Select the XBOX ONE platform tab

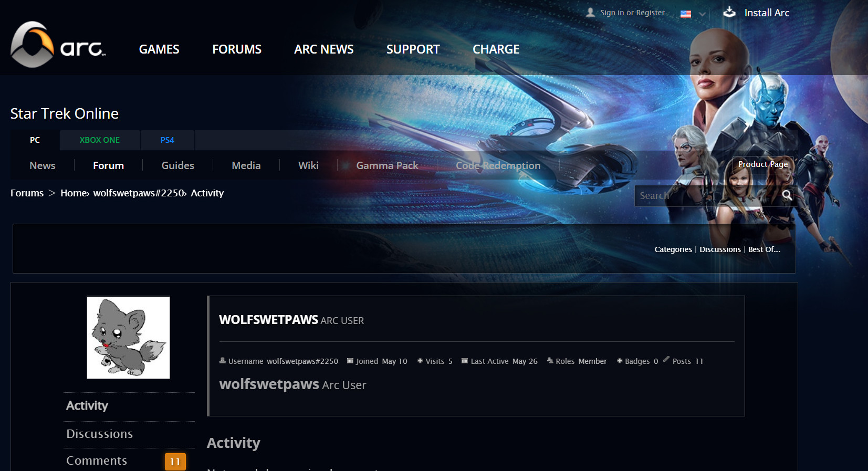[100, 140]
